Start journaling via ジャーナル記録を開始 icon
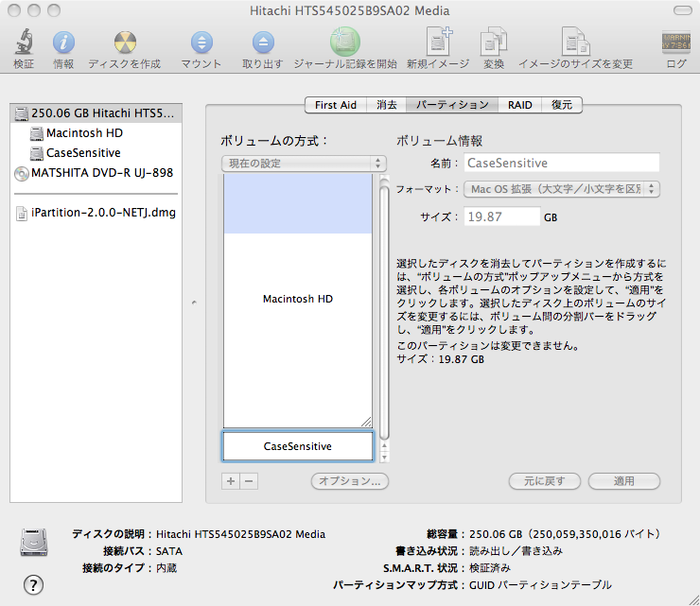This screenshot has height=606, width=700. pos(345,42)
